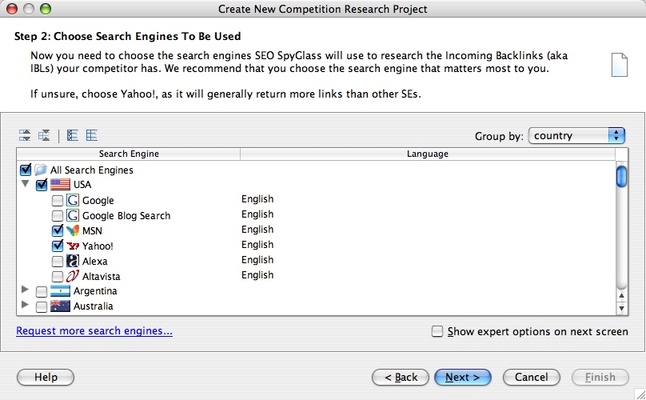This screenshot has height=400, width=646.
Task: Click the Help button
Action: 45,377
